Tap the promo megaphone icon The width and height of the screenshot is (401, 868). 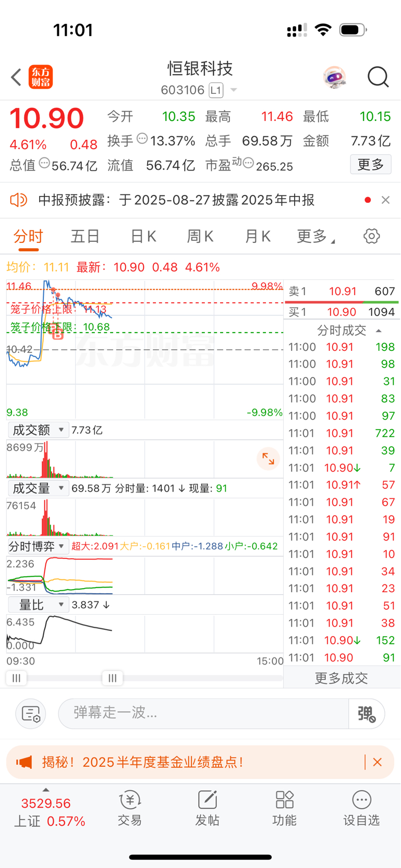click(x=24, y=762)
